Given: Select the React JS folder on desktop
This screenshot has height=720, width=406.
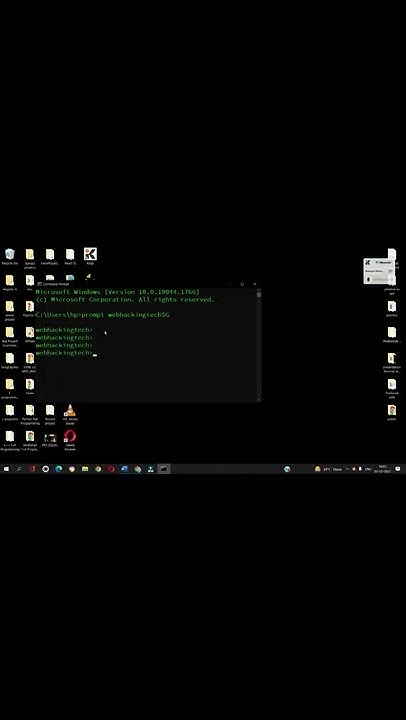Looking at the screenshot, I should [x=70, y=256].
